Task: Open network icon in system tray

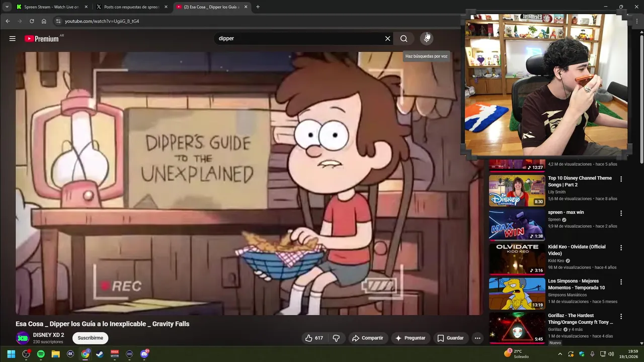Action: coord(603,354)
